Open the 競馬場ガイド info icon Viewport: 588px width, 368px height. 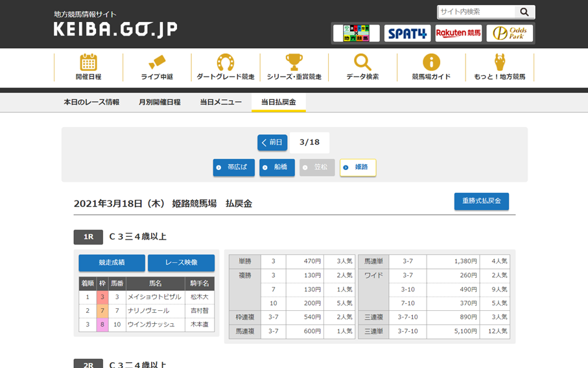tap(431, 63)
